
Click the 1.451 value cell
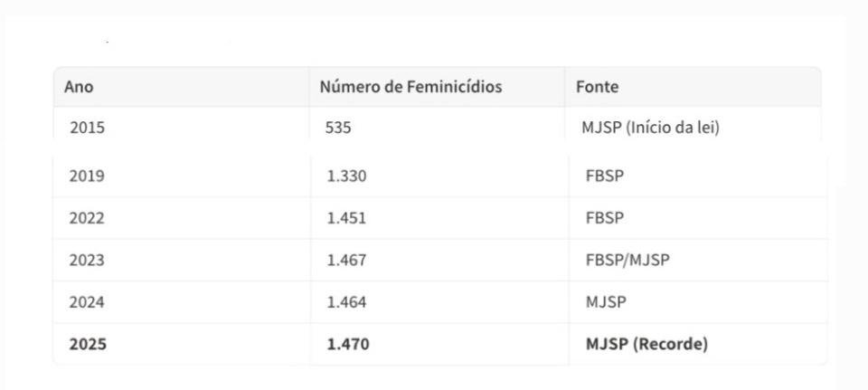(347, 218)
